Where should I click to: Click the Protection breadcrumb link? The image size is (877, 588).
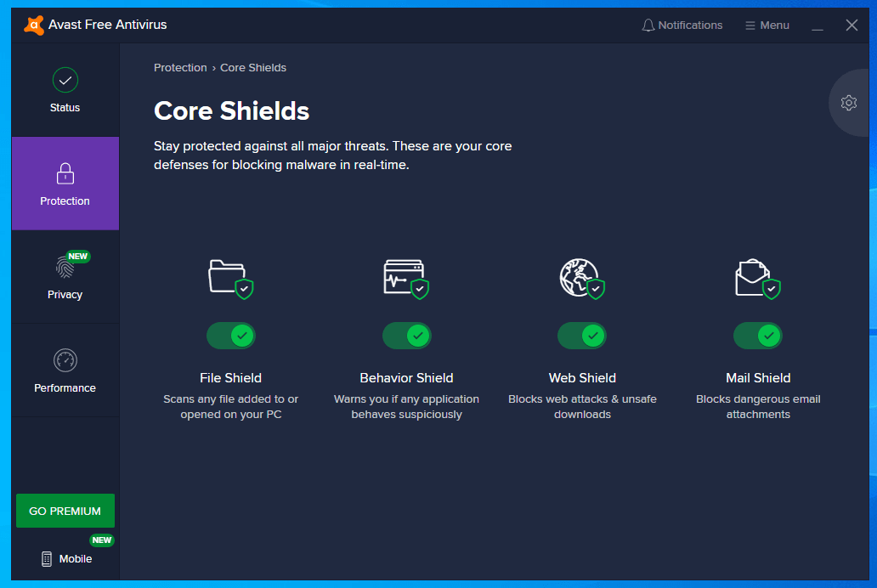[180, 68]
